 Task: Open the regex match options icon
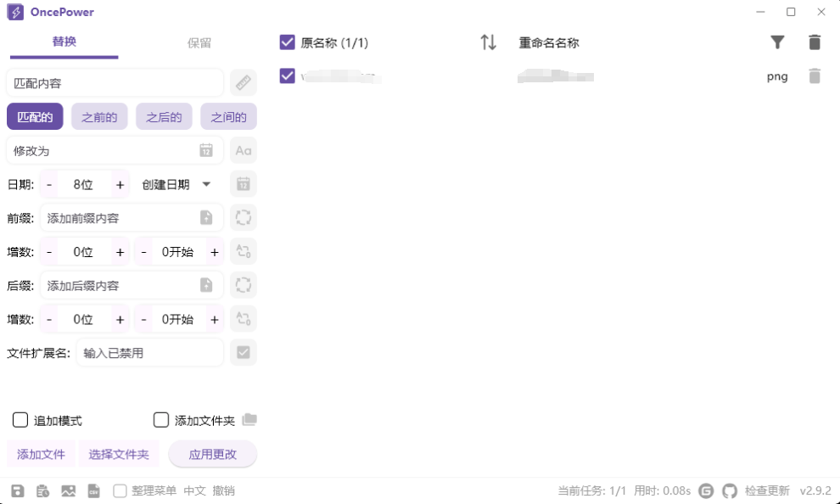tap(244, 82)
